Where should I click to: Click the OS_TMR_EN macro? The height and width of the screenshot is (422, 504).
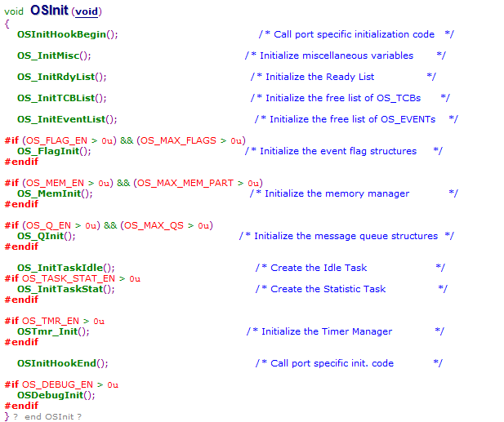[51, 321]
